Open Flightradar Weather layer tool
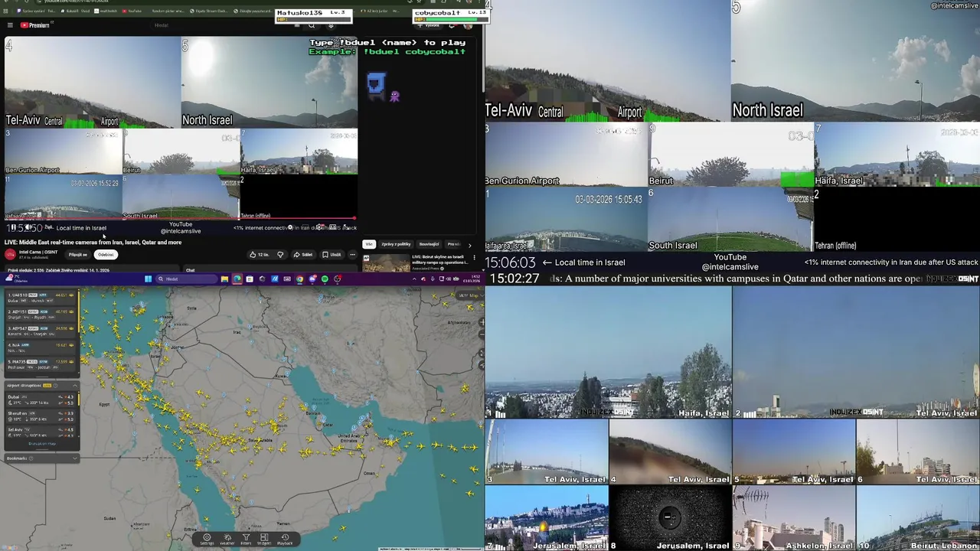The height and width of the screenshot is (551, 980). pos(227,540)
